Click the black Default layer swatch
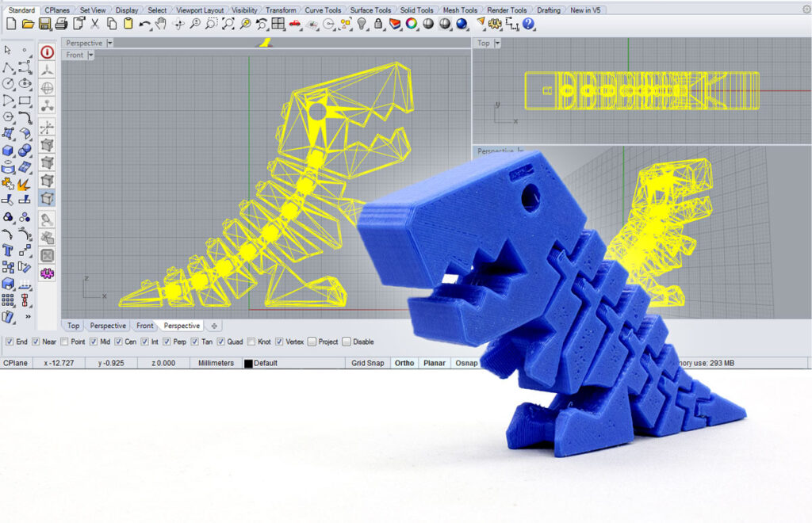Image resolution: width=812 pixels, height=523 pixels. (x=248, y=364)
